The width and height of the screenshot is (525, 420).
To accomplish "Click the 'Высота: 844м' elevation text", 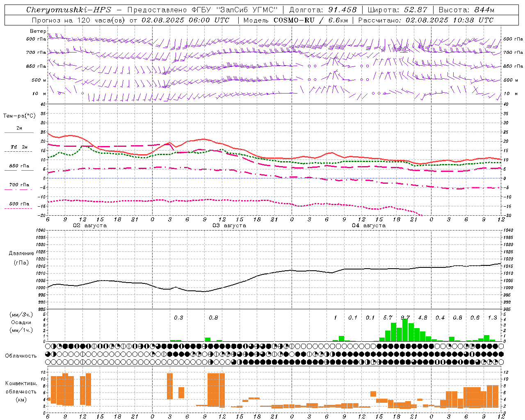I will (x=466, y=10).
